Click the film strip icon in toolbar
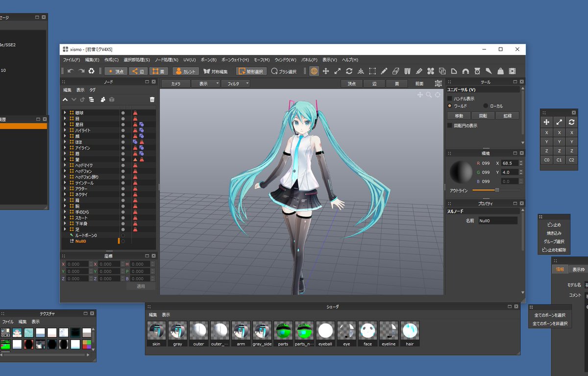Screen dimensions: 588x376 512,71
